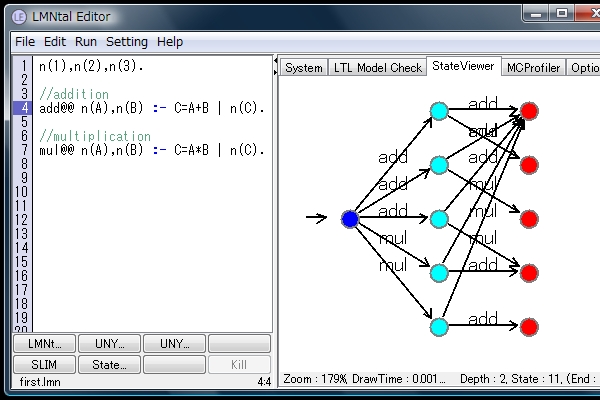600x400 pixels.
Task: Click the LMNt... run button
Action: tap(43, 344)
